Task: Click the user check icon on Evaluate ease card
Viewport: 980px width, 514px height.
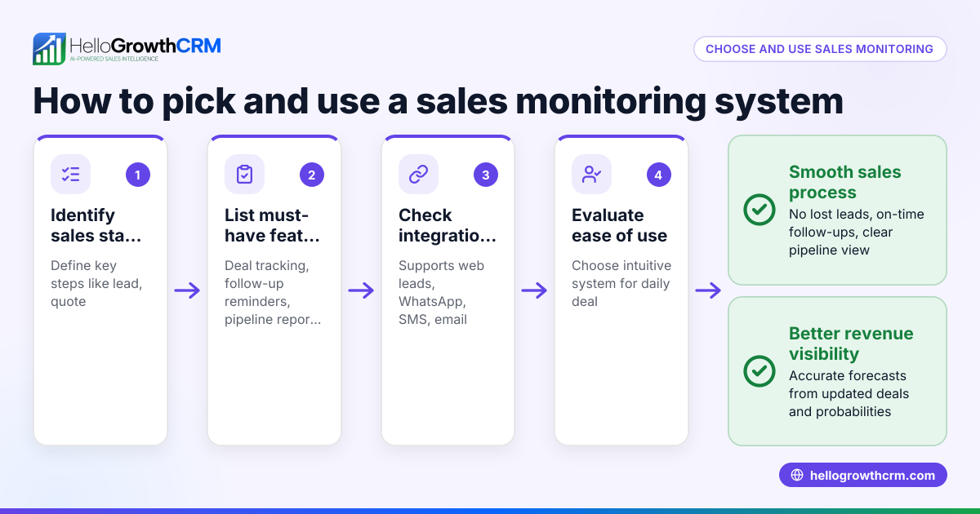Action: point(591,175)
